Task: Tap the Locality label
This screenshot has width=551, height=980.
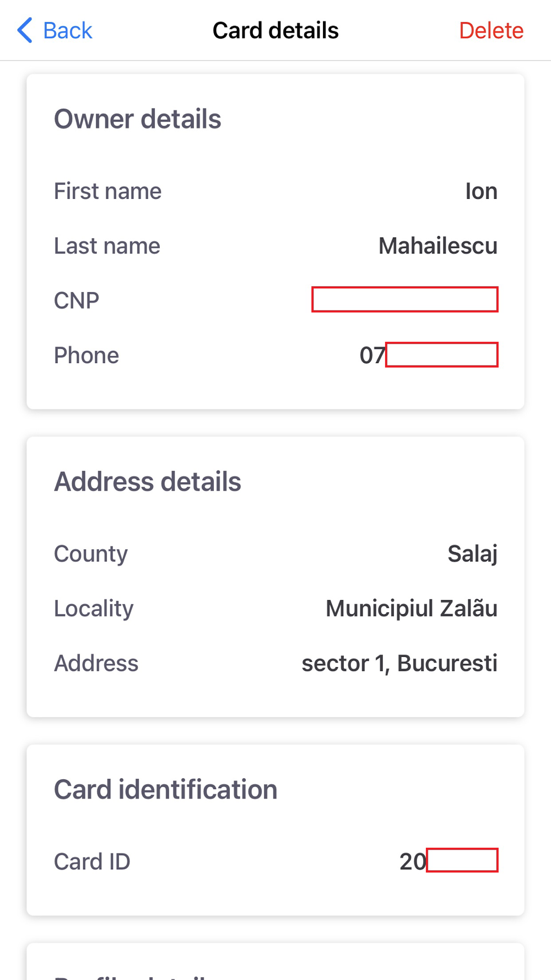Action: click(x=94, y=609)
